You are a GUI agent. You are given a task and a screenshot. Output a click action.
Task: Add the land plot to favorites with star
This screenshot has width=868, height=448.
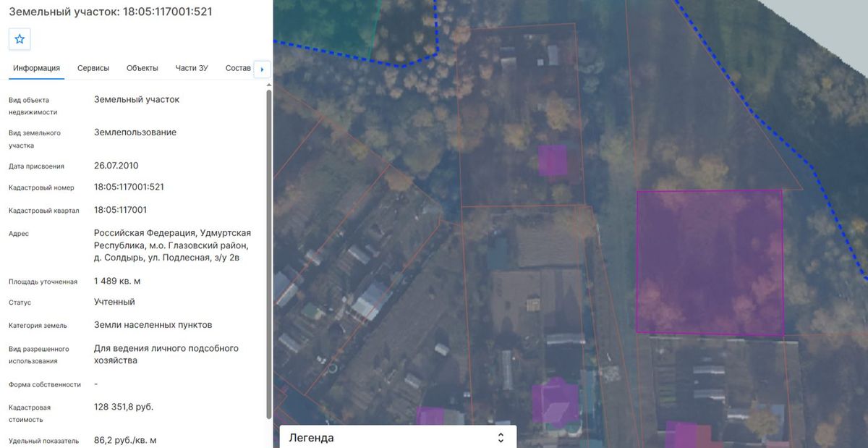(x=20, y=39)
